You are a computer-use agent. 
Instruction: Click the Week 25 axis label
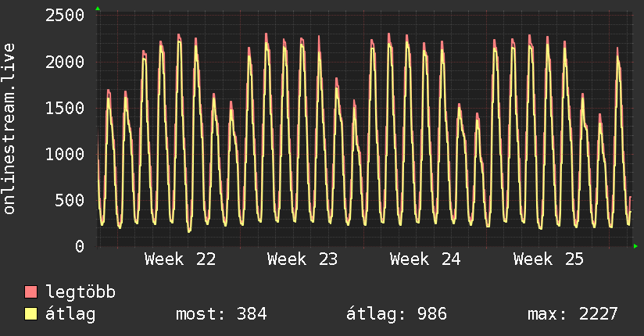(x=549, y=259)
